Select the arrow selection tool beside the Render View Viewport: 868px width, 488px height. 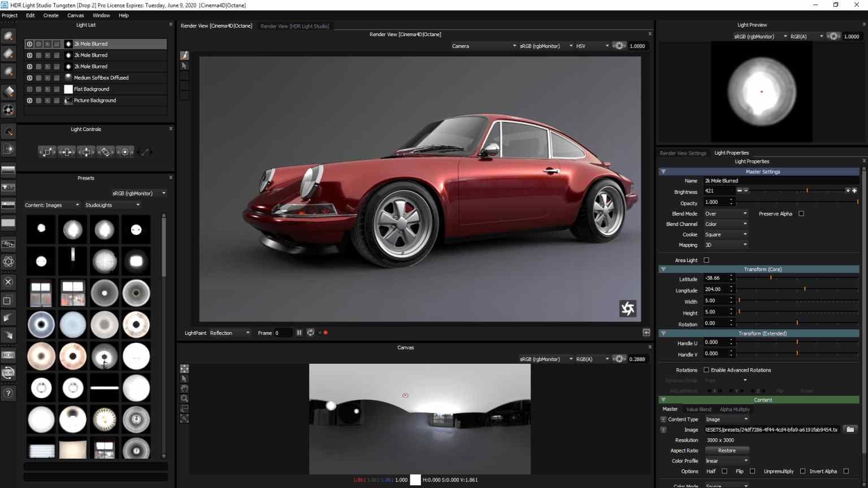pos(185,66)
